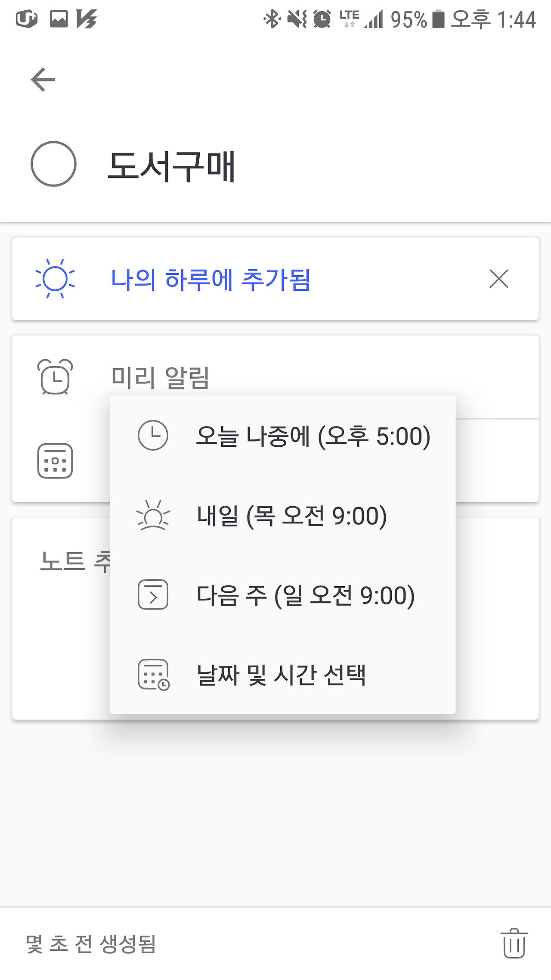Image resolution: width=551 pixels, height=980 pixels.
Task: Open the 미리 알림 reminder field
Action: (x=275, y=377)
